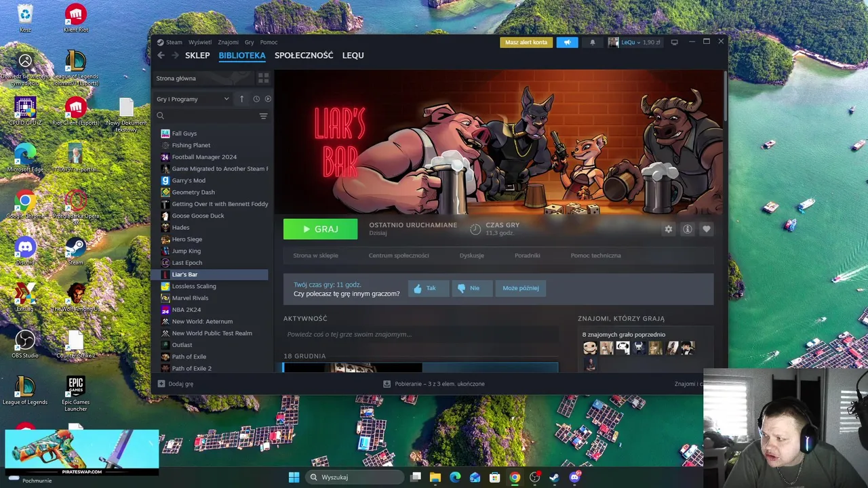868x488 pixels.
Task: Open Strona w sklepie link
Action: (x=315, y=256)
